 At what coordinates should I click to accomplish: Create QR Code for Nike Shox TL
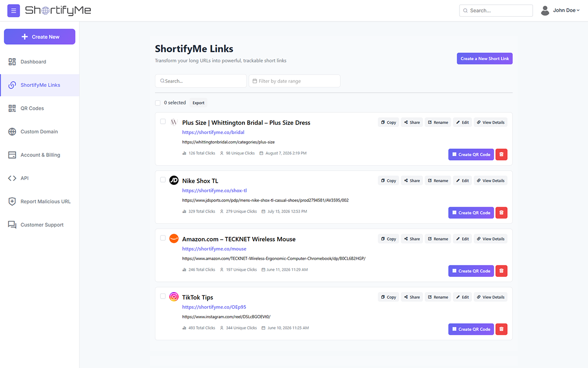tap(471, 213)
